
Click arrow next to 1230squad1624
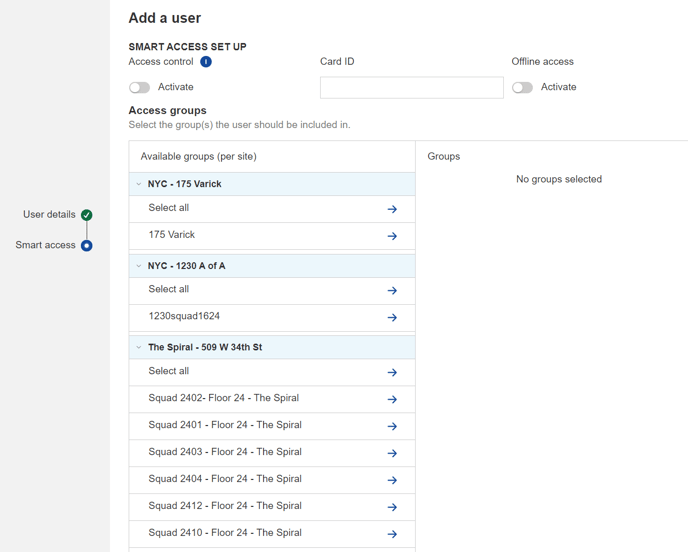pos(392,317)
